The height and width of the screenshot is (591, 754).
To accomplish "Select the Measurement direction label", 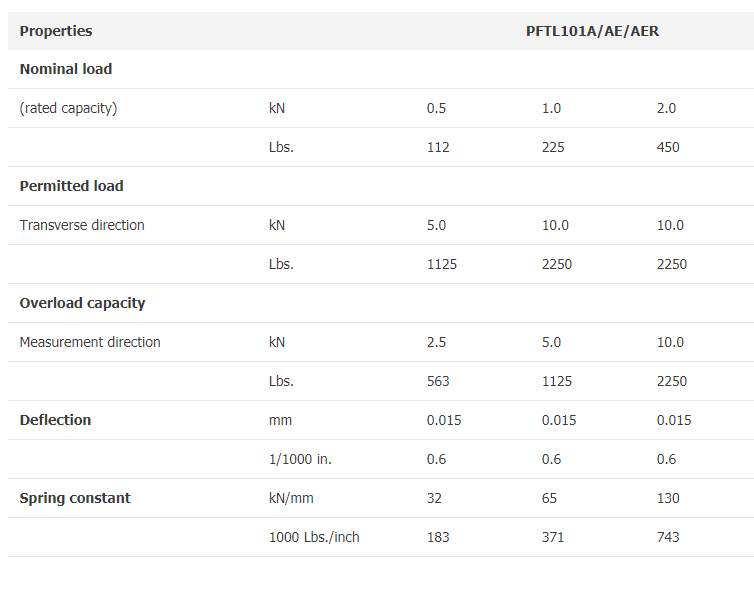I will [x=90, y=342].
